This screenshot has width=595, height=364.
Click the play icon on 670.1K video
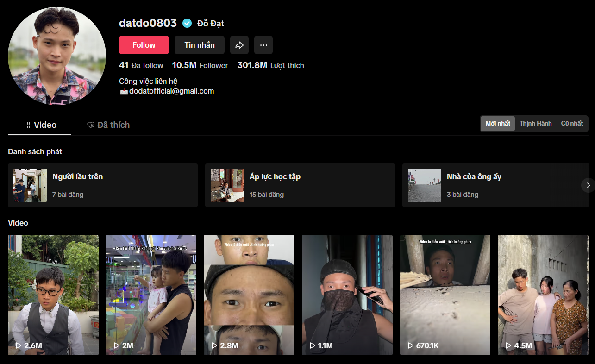click(x=411, y=345)
